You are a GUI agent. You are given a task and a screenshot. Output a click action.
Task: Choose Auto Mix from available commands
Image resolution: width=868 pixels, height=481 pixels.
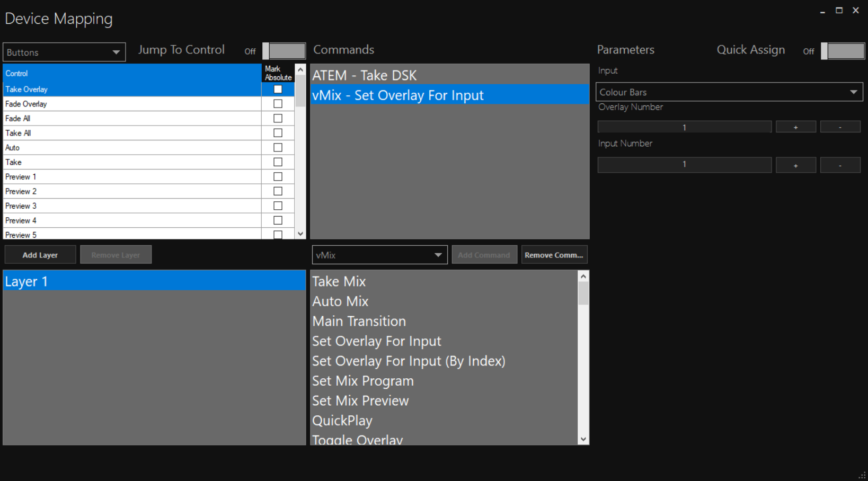pos(444,301)
